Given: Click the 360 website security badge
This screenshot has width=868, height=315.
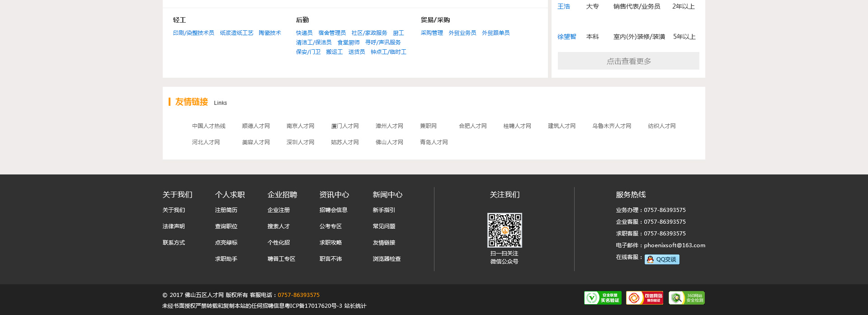Looking at the screenshot, I should [x=686, y=298].
